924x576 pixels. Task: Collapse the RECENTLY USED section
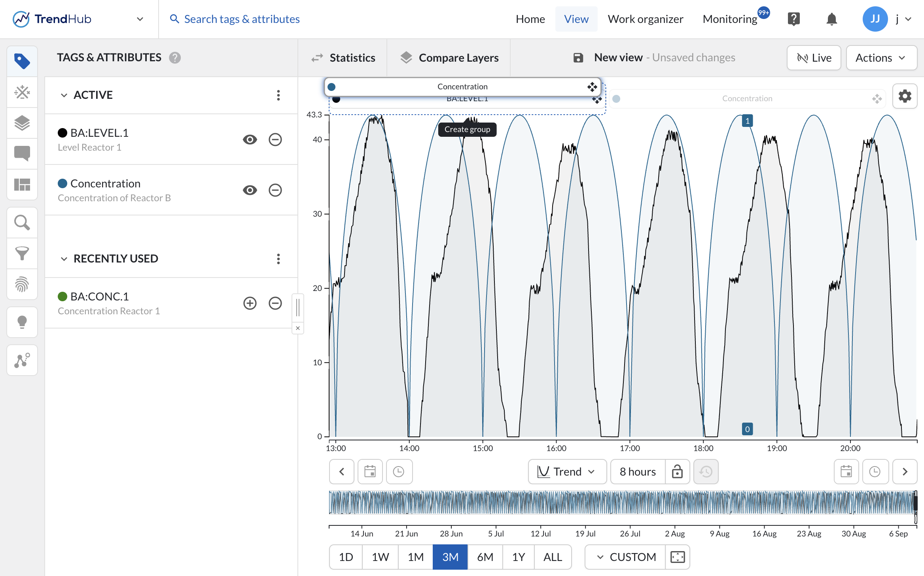64,259
